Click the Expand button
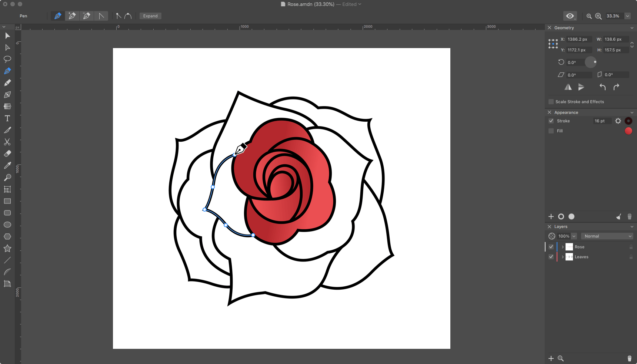This screenshot has height=364, width=637. click(x=150, y=16)
